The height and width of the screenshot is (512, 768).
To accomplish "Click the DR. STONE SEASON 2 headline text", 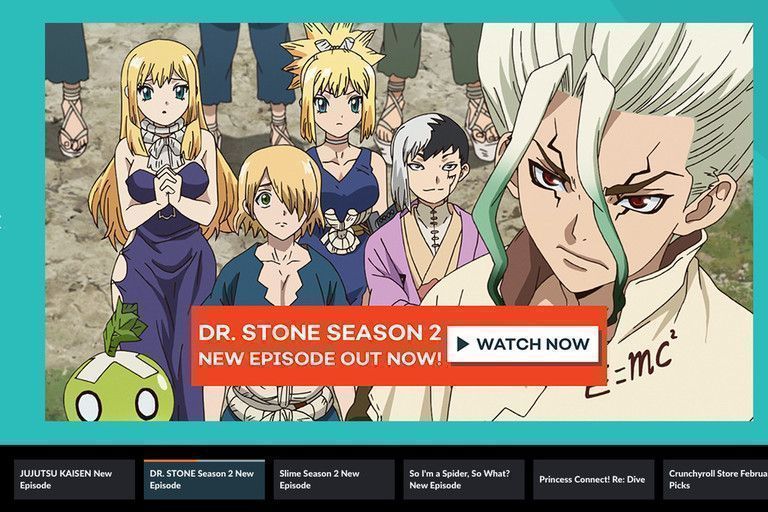I will pos(319,333).
